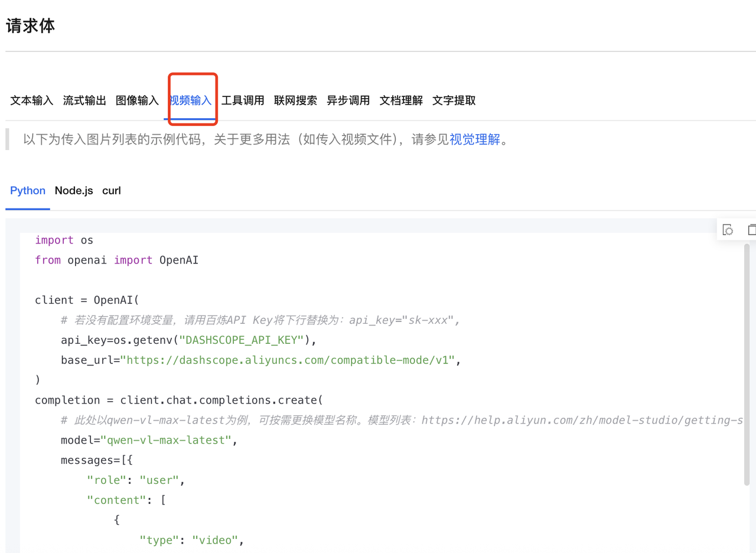Viewport: 756px width, 553px height.
Task: Open the 流式输出 tab
Action: click(84, 100)
